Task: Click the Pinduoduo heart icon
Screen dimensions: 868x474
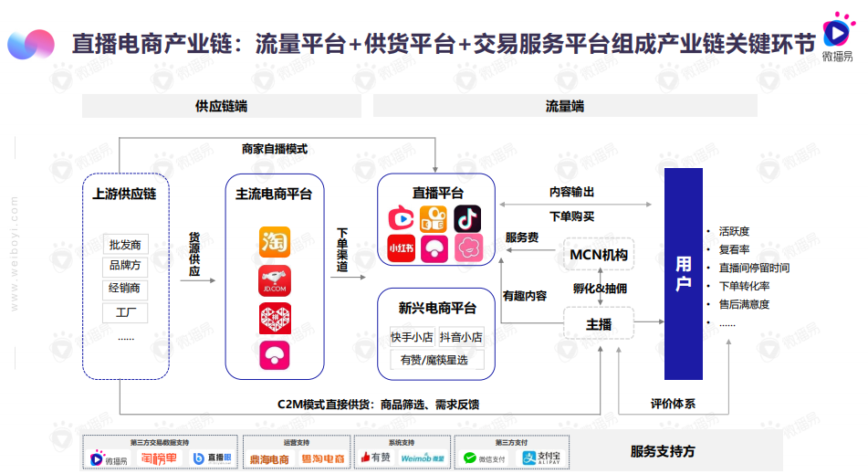Action: coord(275,318)
